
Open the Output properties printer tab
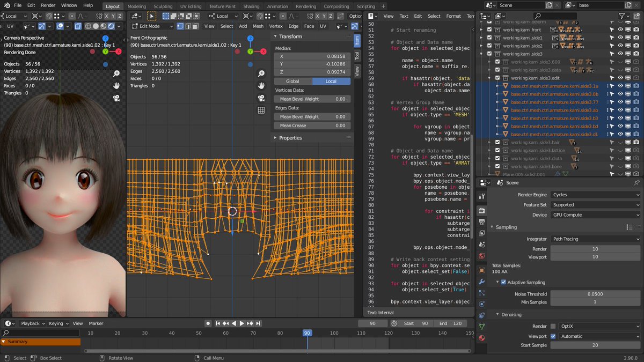point(481,223)
